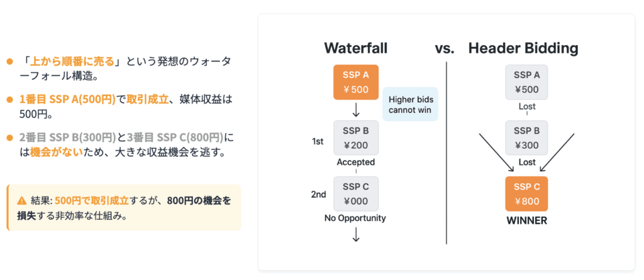This screenshot has height=280, width=644.
Task: Click the down arrow under No Opportunity
Action: (x=356, y=235)
